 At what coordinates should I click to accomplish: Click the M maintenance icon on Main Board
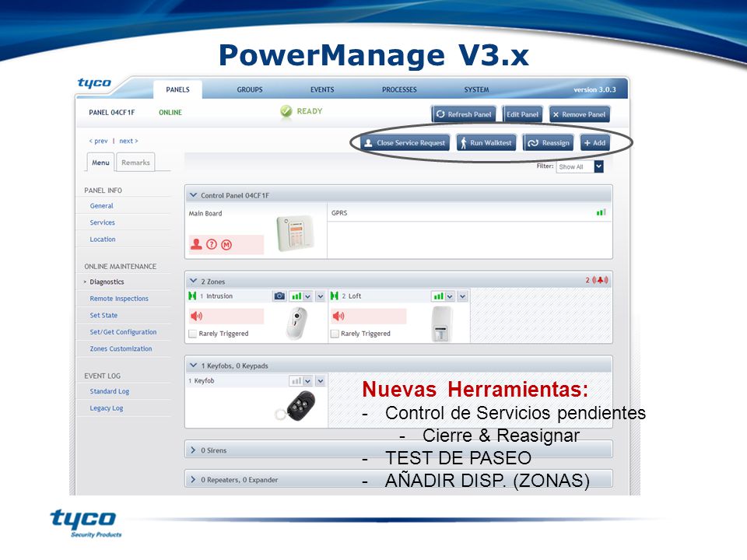pos(226,245)
